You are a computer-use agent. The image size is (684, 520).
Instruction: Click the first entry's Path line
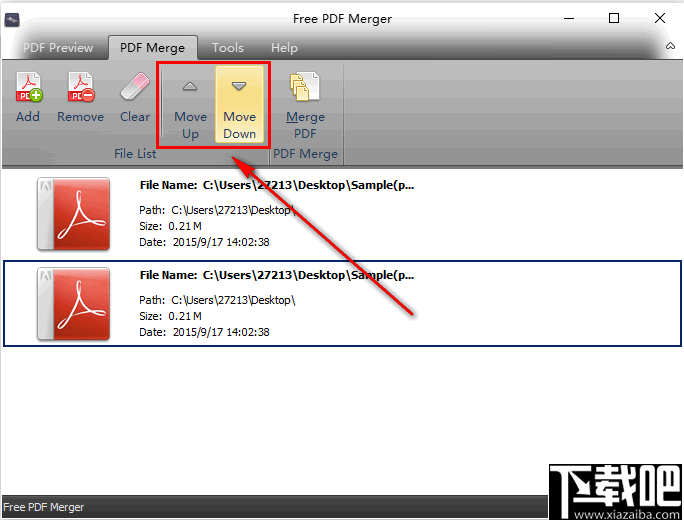(x=217, y=210)
